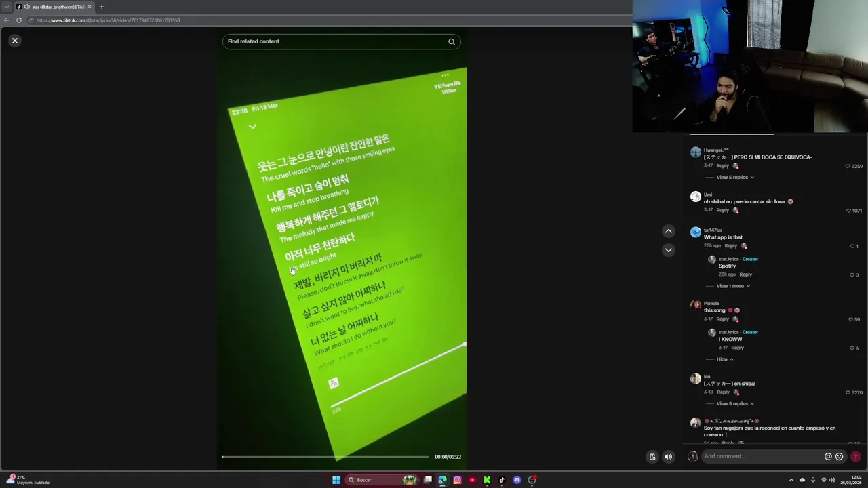
Task: Close the TikTok video viewer with X button
Action: pyautogui.click(x=14, y=41)
